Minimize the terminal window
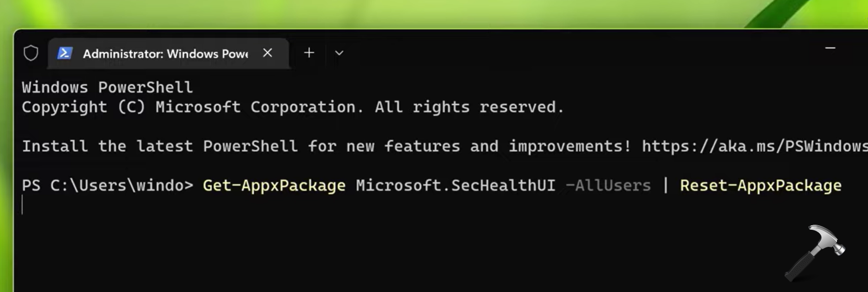Image resolution: width=868 pixels, height=292 pixels. coord(830,48)
